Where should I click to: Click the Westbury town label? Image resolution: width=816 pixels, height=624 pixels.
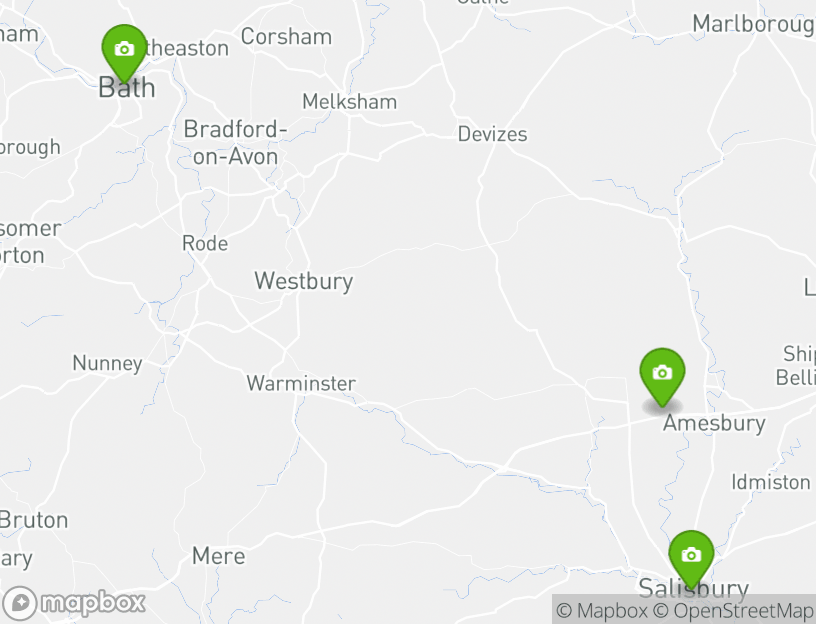(x=303, y=281)
